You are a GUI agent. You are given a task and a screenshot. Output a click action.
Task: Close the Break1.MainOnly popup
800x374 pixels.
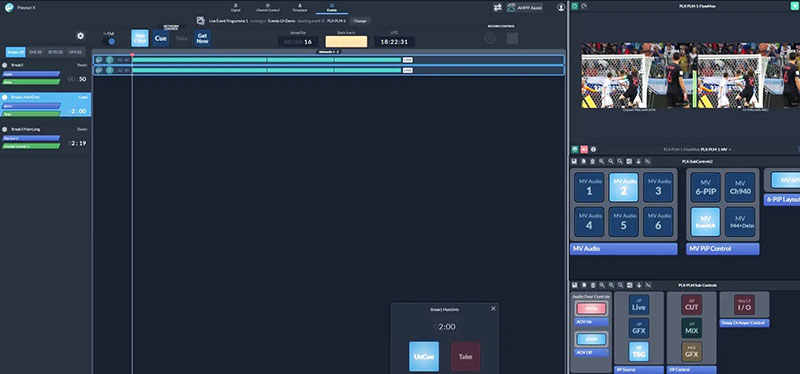[493, 308]
